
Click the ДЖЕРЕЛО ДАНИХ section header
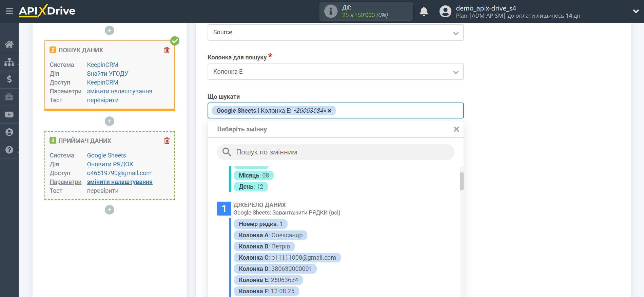[260, 205]
